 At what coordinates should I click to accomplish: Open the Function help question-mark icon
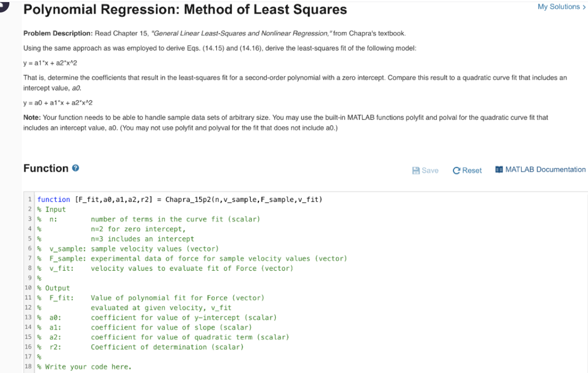(76, 168)
